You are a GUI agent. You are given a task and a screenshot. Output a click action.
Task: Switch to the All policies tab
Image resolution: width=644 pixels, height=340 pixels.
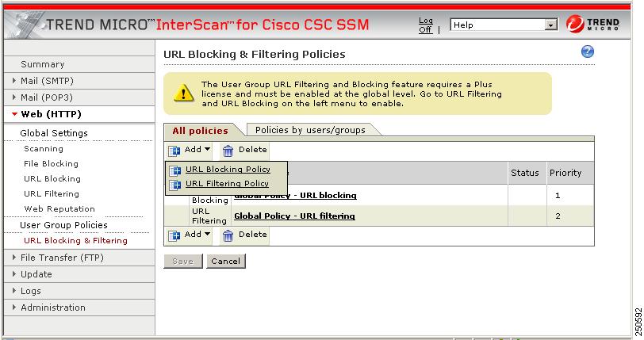click(x=200, y=131)
